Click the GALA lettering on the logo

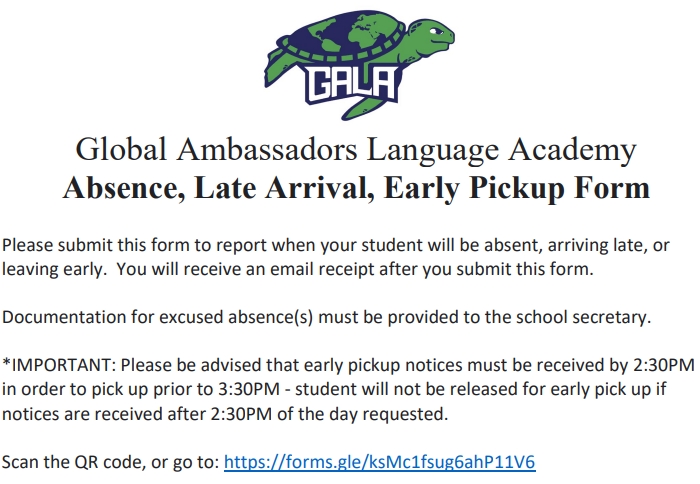pos(352,85)
